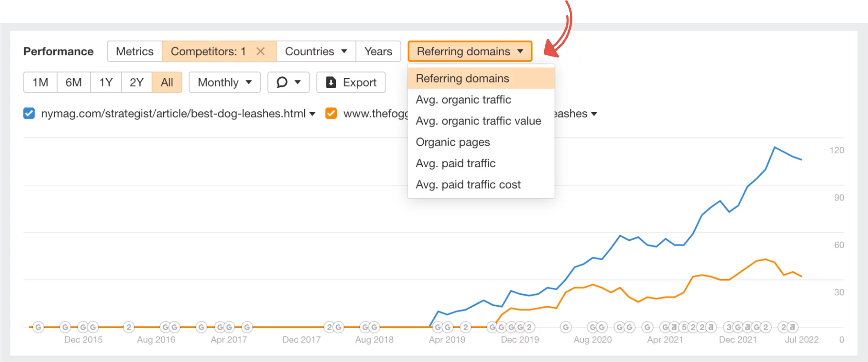Open the Monthly interval dropdown

[x=224, y=82]
